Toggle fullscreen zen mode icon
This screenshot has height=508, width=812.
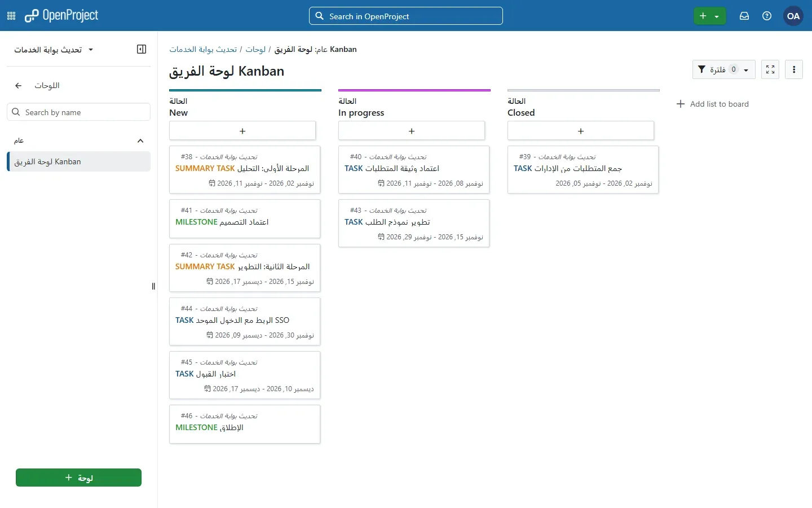(x=770, y=69)
